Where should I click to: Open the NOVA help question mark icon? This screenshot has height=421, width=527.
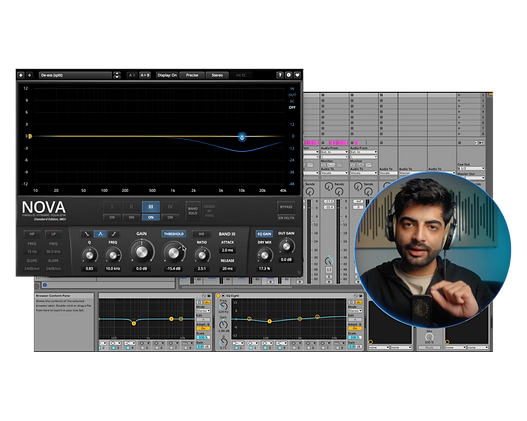(279, 75)
